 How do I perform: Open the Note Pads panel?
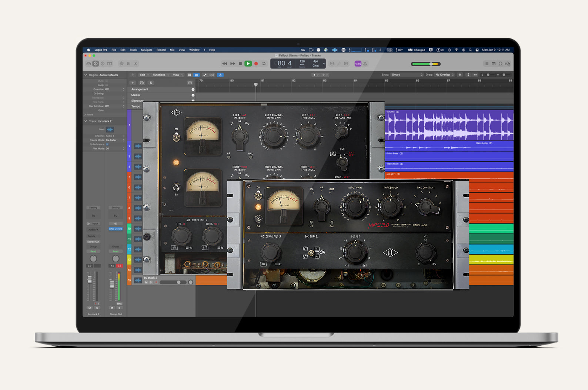tap(494, 64)
